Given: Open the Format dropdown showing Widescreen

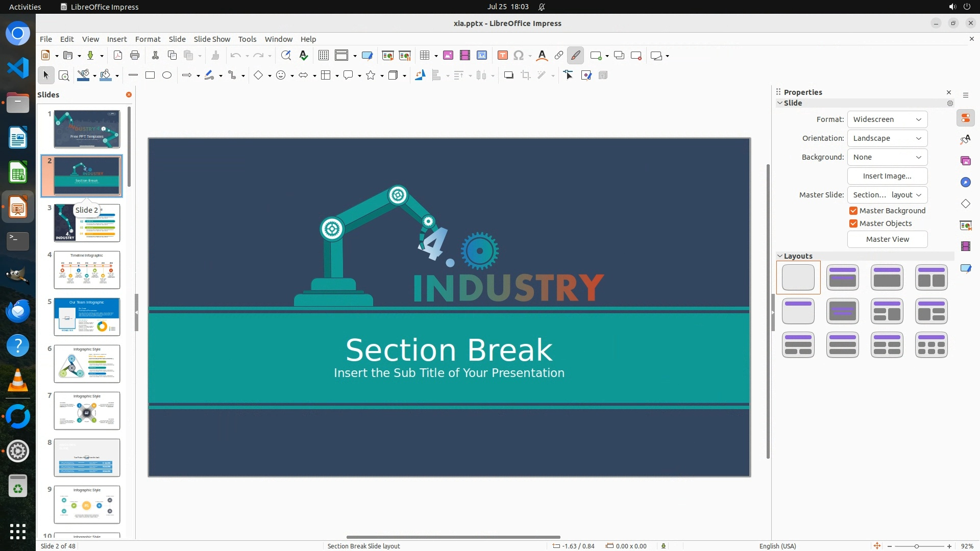Looking at the screenshot, I should [x=887, y=119].
